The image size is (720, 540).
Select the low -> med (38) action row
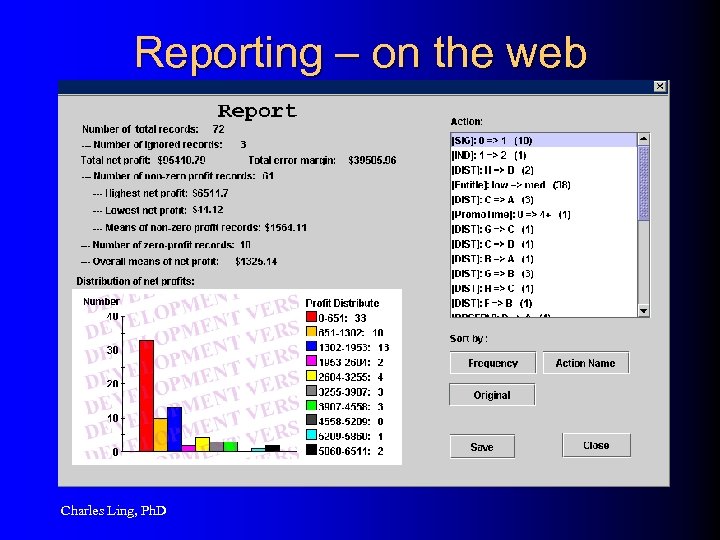pos(544,185)
